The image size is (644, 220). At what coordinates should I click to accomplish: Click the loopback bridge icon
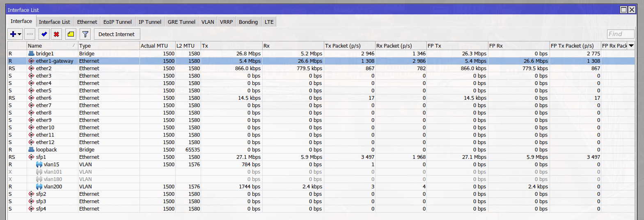tap(31, 149)
